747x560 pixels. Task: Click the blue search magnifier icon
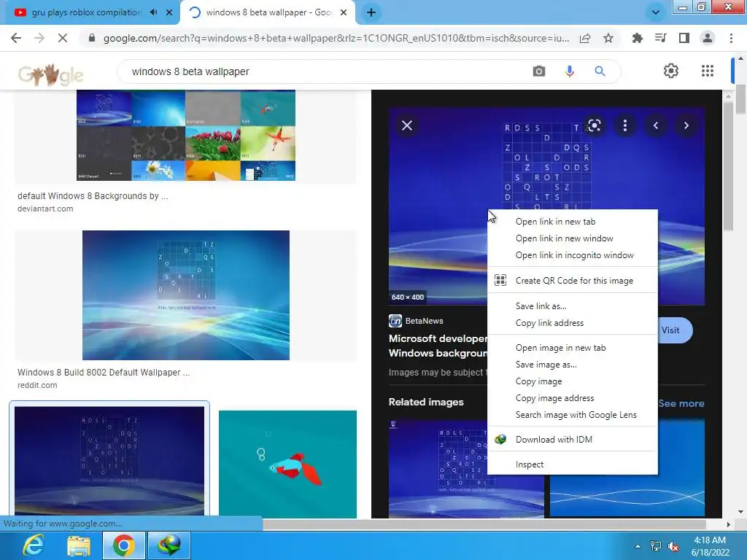tap(600, 71)
